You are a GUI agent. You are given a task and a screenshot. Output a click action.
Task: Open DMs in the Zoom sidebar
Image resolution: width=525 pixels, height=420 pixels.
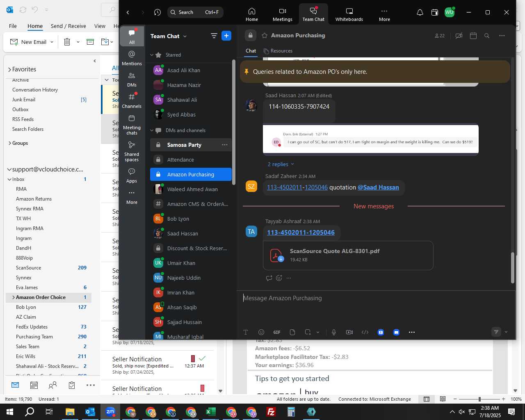pyautogui.click(x=132, y=80)
